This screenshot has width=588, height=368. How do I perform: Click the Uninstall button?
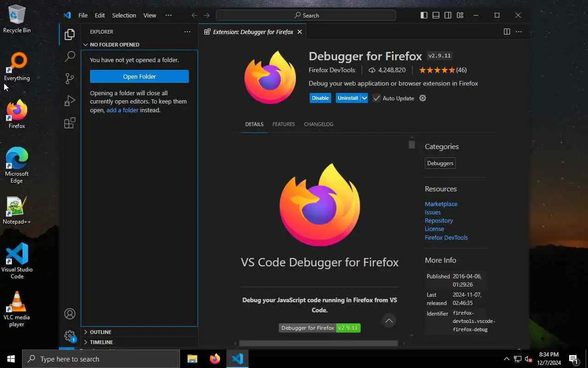pyautogui.click(x=348, y=98)
